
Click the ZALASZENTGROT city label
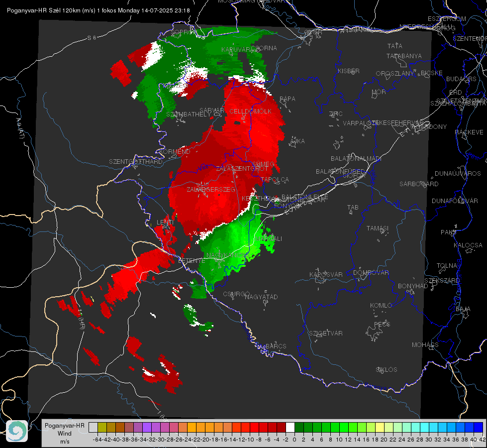click(242, 169)
